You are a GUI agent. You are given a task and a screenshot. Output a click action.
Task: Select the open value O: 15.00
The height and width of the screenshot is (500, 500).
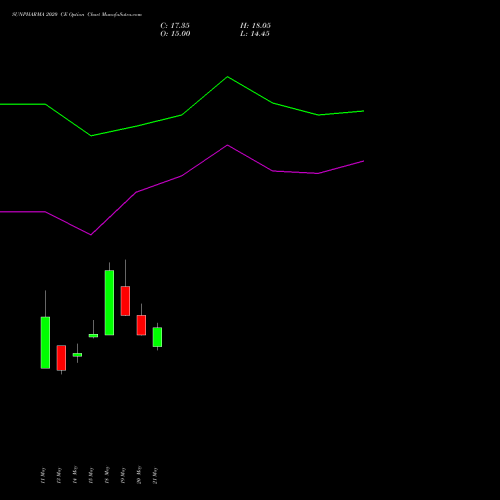click(175, 34)
